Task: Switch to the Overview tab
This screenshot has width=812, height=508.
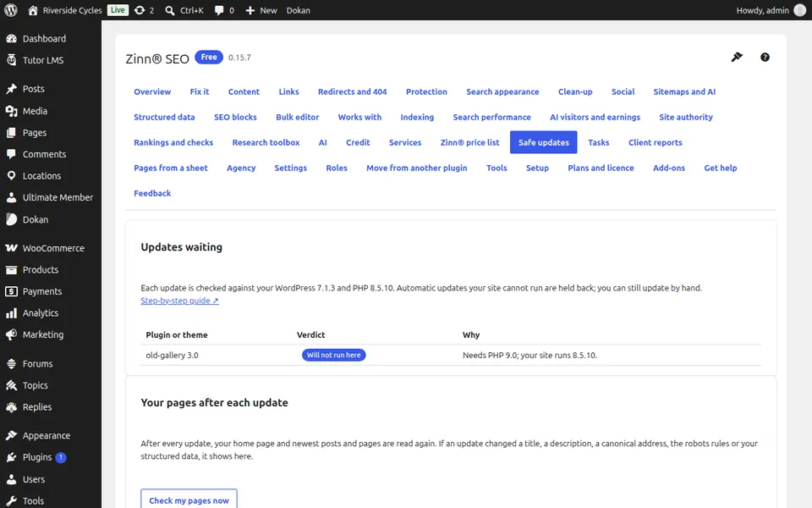Action: tap(152, 91)
